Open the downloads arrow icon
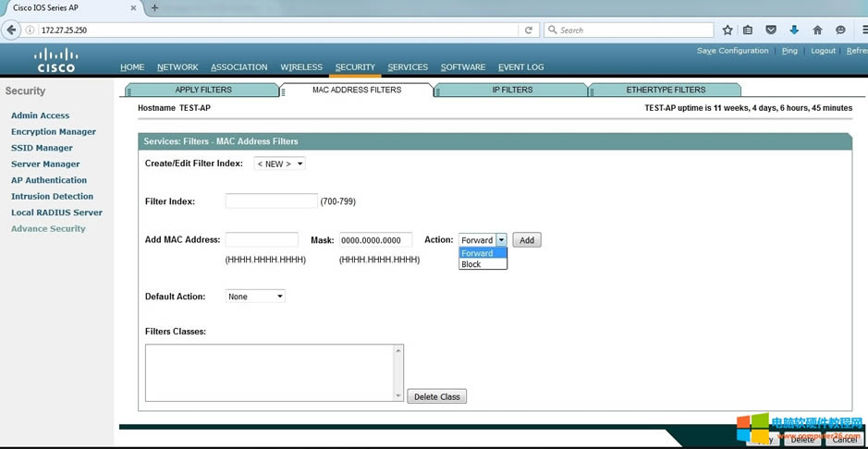Viewport: 868px width, 449px height. pyautogui.click(x=794, y=30)
